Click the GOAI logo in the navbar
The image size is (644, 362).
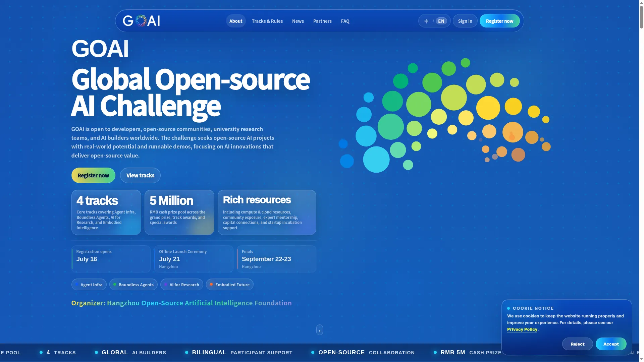click(141, 21)
